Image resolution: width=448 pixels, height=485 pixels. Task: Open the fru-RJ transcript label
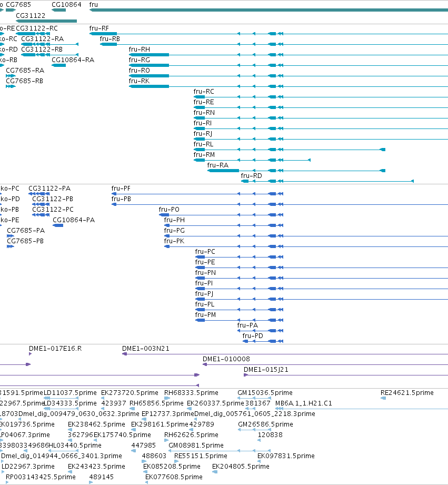203,133
